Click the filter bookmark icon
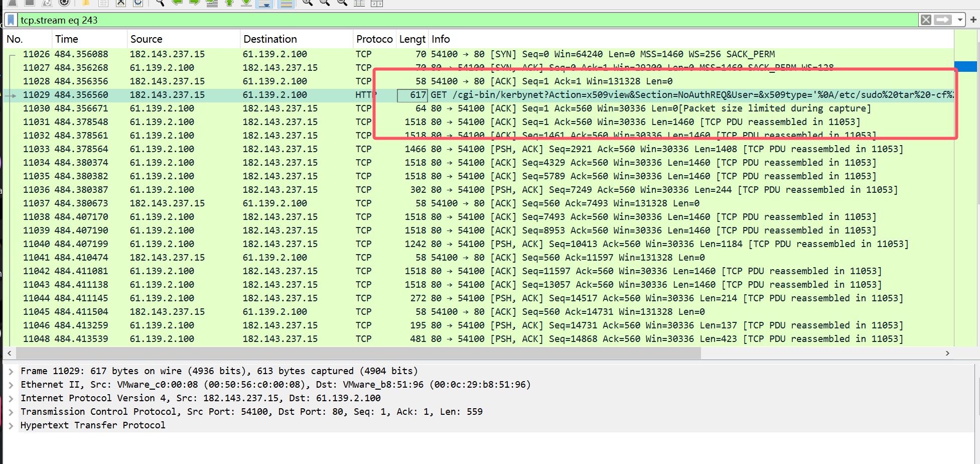Viewport: 980px width, 464px height. [x=11, y=20]
